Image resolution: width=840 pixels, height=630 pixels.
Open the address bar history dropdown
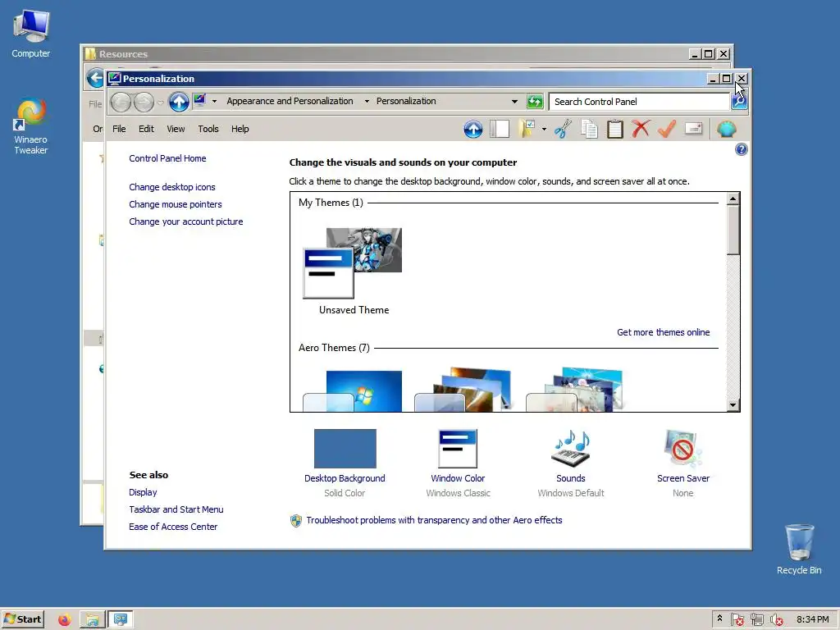514,101
